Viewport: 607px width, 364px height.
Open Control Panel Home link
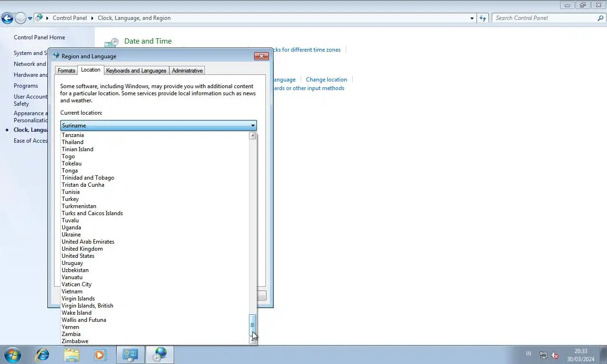39,37
